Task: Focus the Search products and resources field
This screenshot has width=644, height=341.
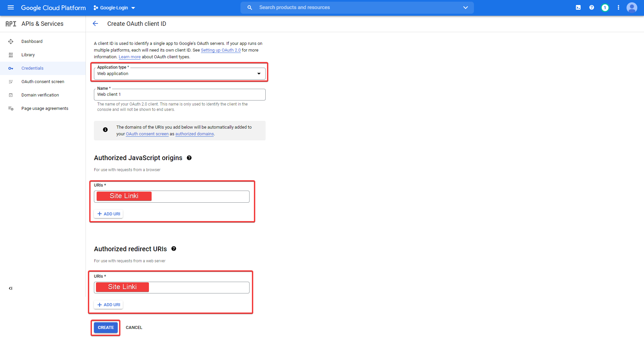Action: click(357, 7)
